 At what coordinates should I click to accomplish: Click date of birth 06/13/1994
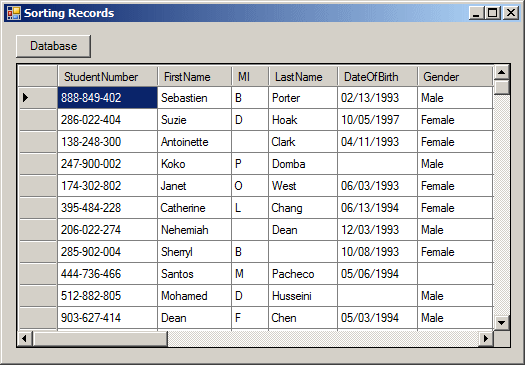(x=378, y=208)
